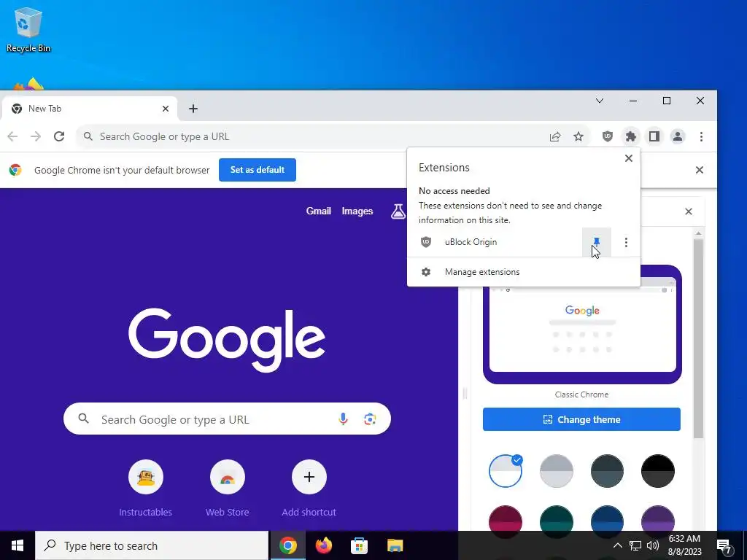
Task: Select the maroon color swatch
Action: click(506, 518)
